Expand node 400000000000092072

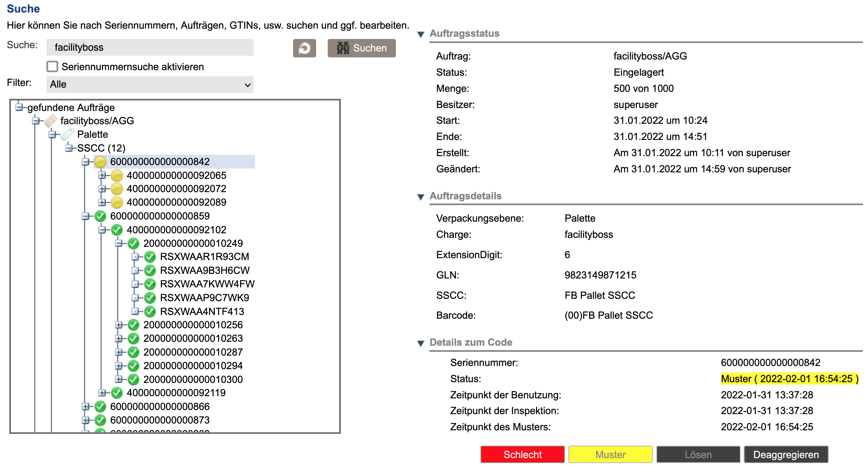102,189
